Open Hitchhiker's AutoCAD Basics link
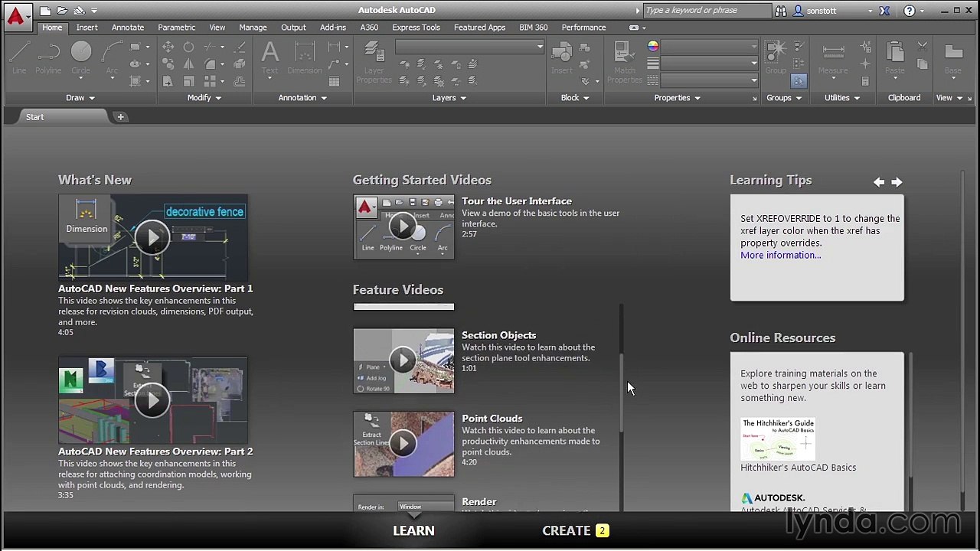 [798, 468]
